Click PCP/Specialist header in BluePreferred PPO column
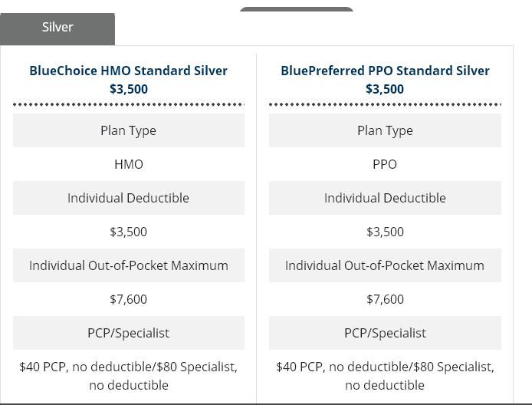The width and height of the screenshot is (532, 405). tap(385, 333)
